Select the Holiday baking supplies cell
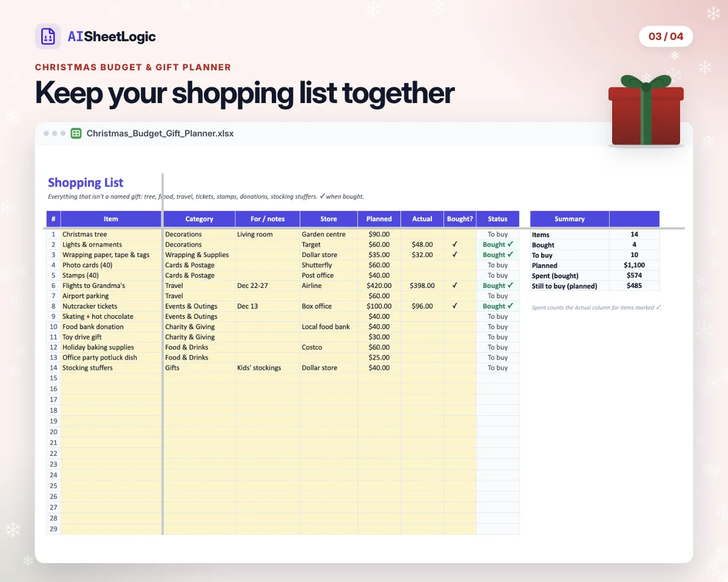 [111, 347]
